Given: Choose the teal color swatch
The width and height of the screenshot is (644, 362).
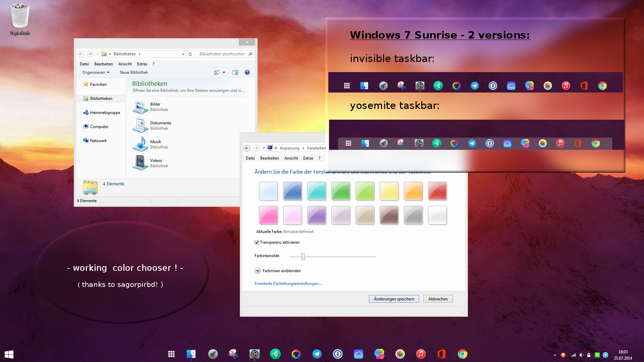Looking at the screenshot, I should click(317, 191).
